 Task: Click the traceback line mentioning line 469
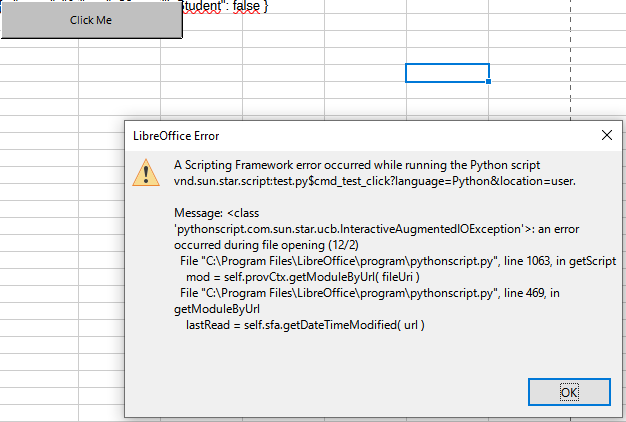click(370, 293)
